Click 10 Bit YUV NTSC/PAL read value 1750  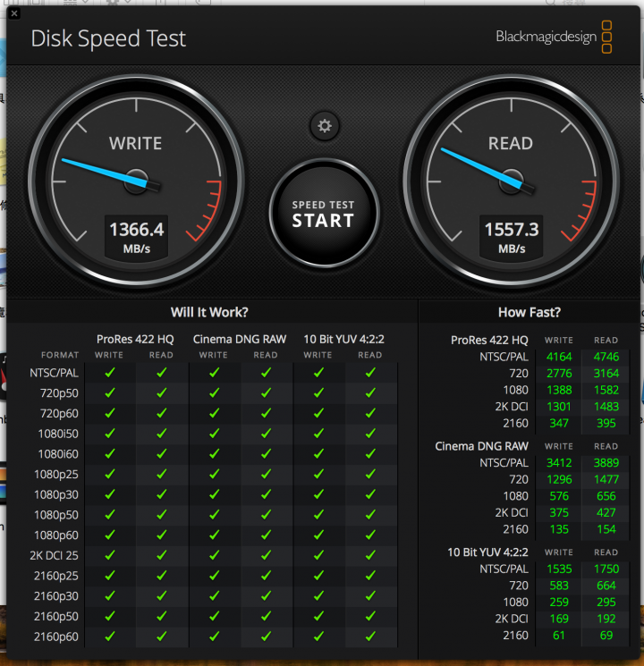[606, 569]
